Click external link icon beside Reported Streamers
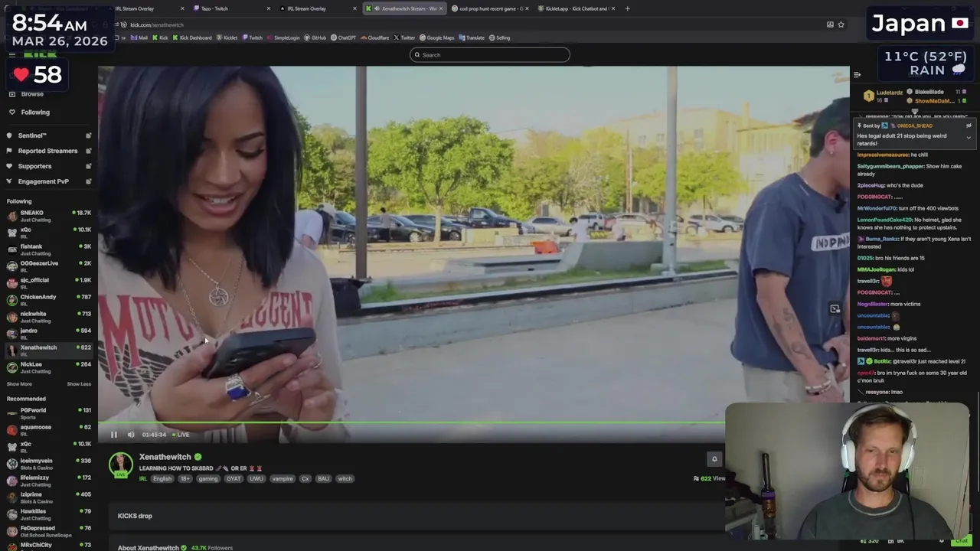 tap(88, 151)
